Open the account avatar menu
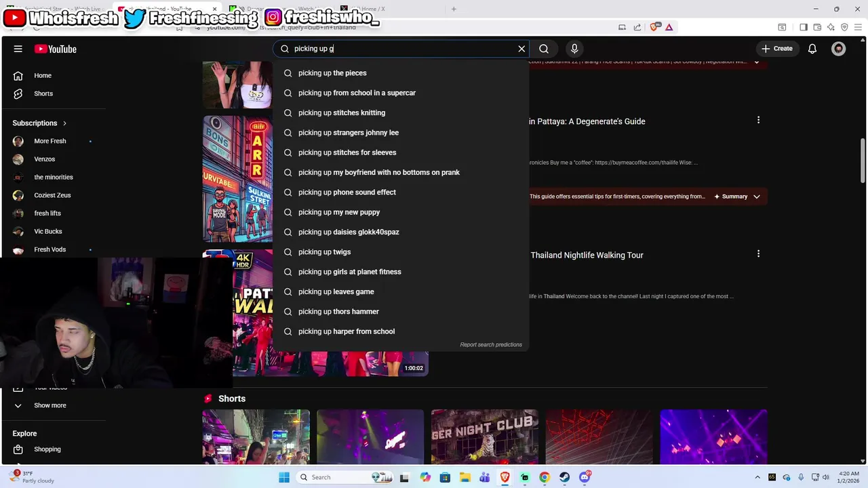 pos(839,49)
